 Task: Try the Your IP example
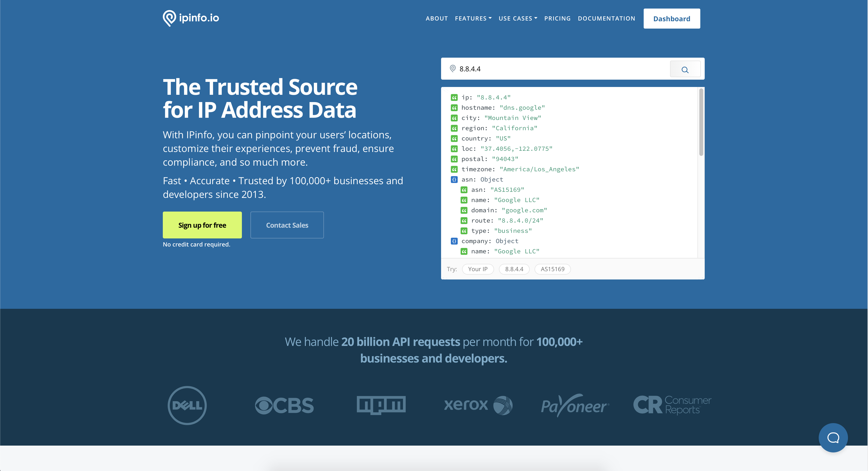pyautogui.click(x=478, y=269)
